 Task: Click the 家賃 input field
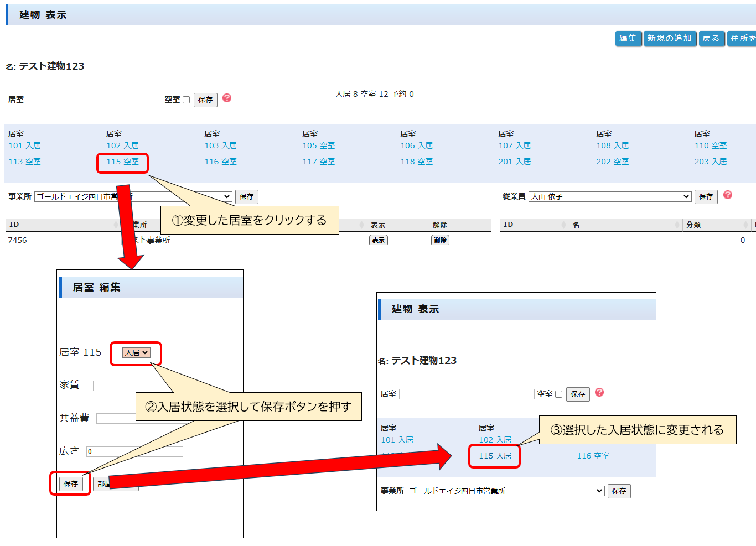click(132, 386)
